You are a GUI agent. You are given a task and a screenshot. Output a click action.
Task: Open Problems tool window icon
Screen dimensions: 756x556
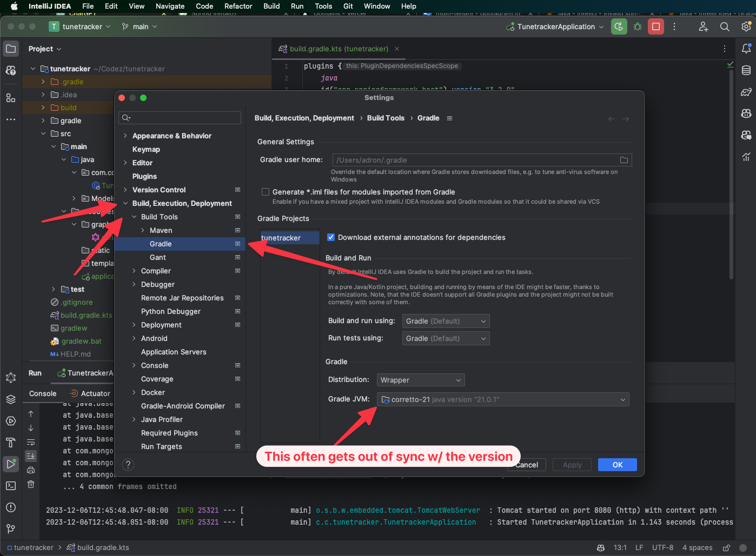[11, 507]
